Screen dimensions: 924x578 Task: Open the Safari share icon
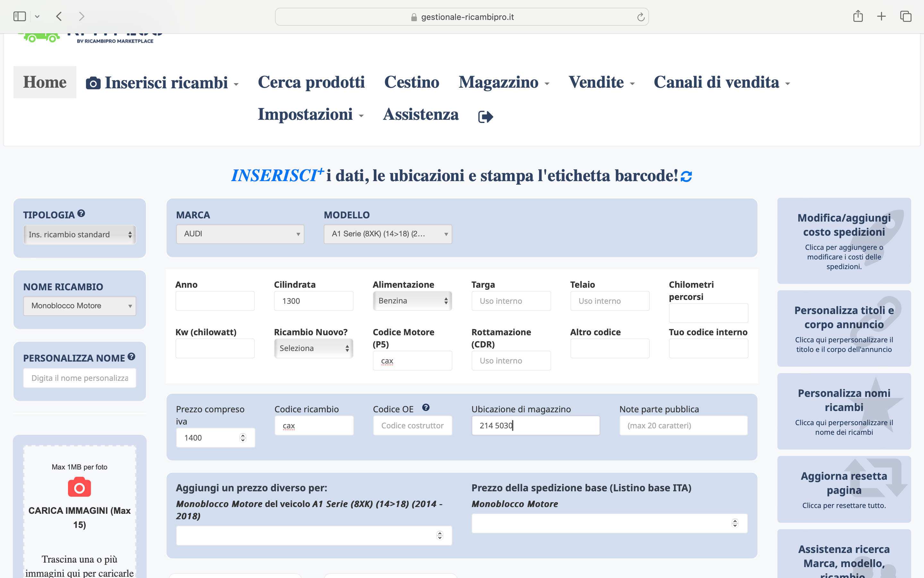(858, 16)
